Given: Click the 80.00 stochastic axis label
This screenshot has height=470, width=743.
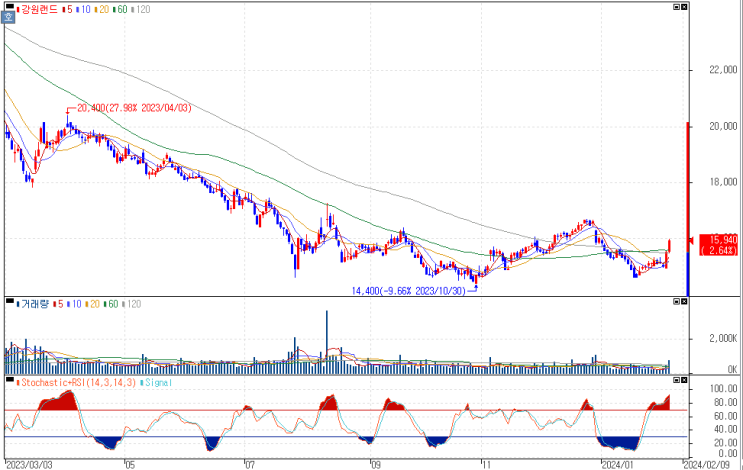Looking at the screenshot, I should coord(726,403).
